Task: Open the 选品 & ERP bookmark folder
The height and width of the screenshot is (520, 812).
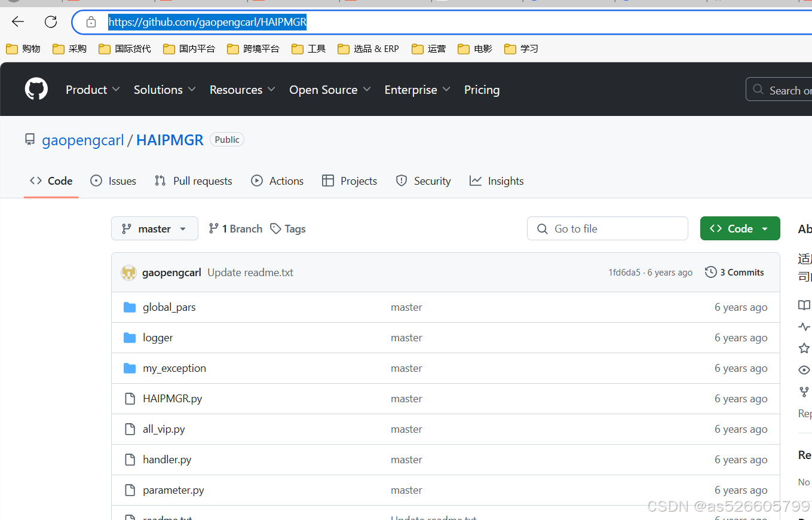Action: click(369, 49)
